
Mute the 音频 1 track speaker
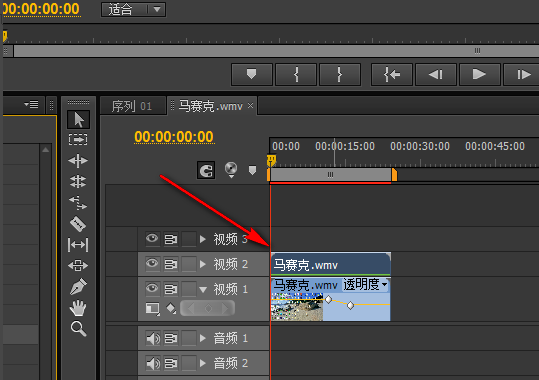click(x=153, y=338)
